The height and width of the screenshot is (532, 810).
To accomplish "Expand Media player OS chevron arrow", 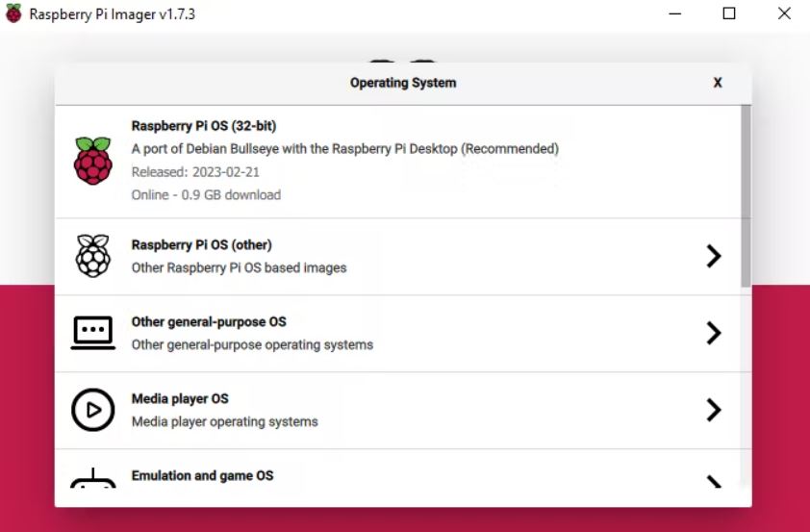I will click(714, 410).
